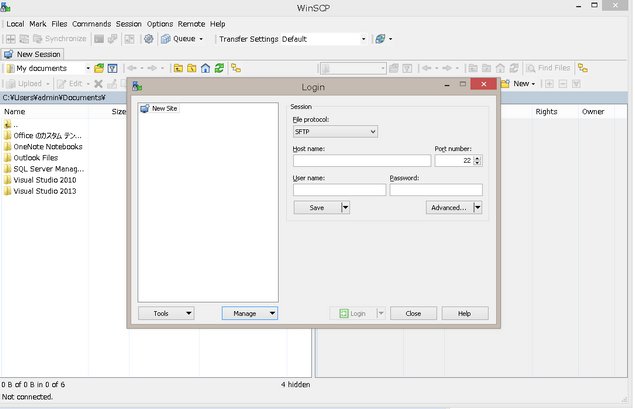Screen dimensions: 635x409
Task: Open the Manage dropdown button
Action: [250, 313]
